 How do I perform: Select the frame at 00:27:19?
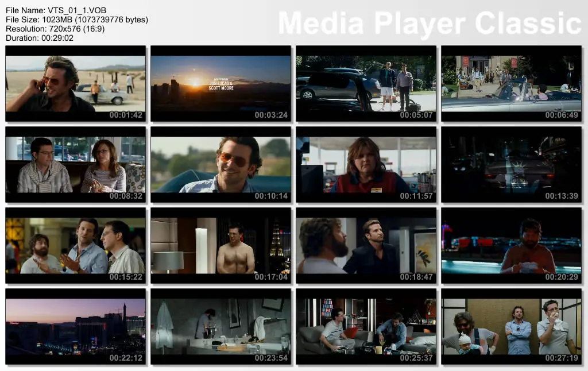point(511,327)
